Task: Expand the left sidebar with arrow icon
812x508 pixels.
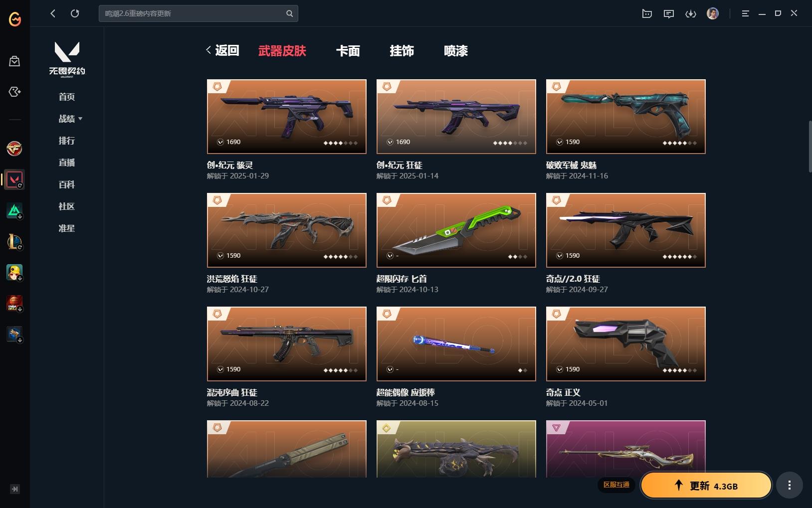Action: click(x=14, y=489)
